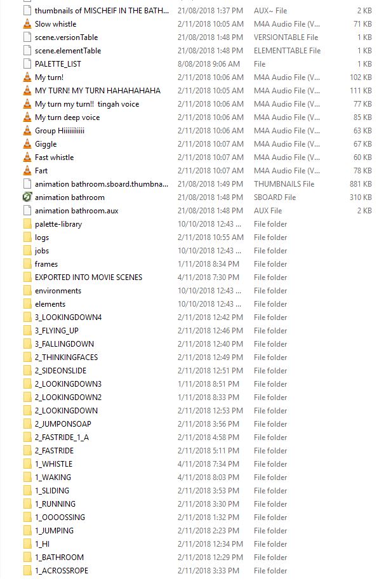The width and height of the screenshot is (384, 588).
Task: Select the 3_FALLINGDOWN folder name
Action: pos(65,344)
